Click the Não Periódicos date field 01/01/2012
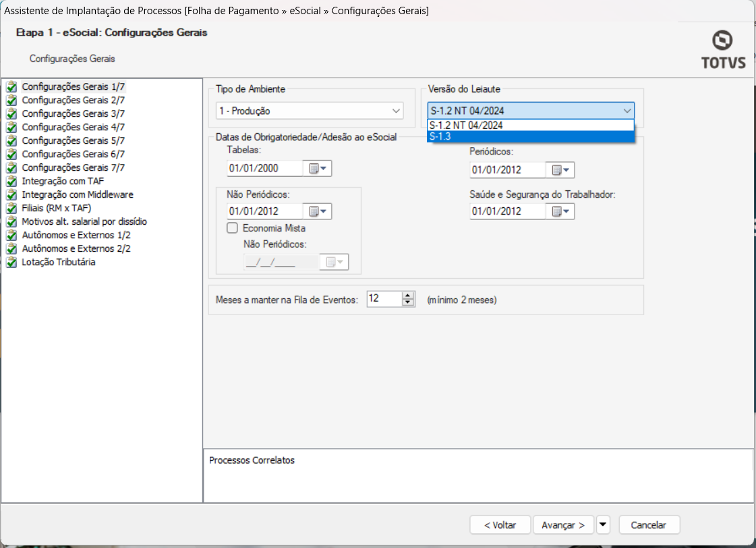Viewport: 756px width, 548px height. click(x=264, y=211)
